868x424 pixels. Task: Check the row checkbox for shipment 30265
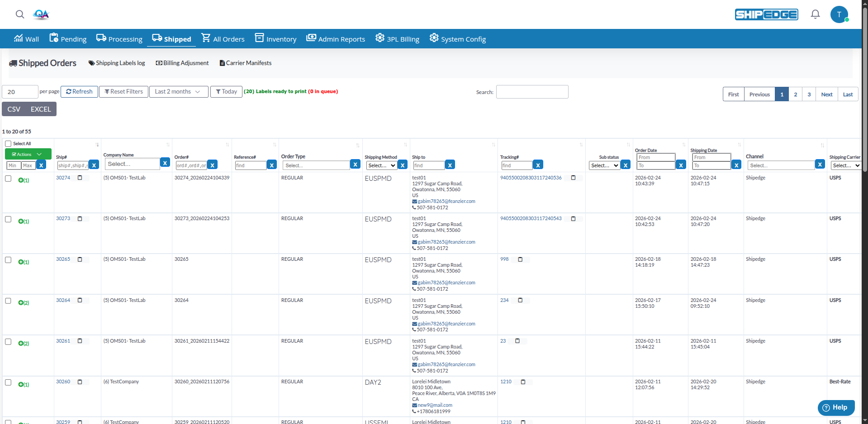pos(8,260)
